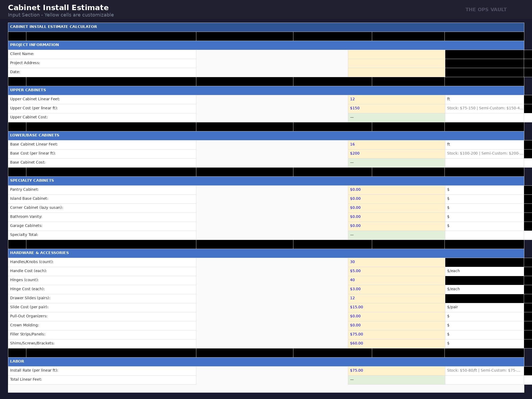Click Pull-Out Organizers $0.00 cell
This screenshot has height=399, width=532.
tap(396, 317)
